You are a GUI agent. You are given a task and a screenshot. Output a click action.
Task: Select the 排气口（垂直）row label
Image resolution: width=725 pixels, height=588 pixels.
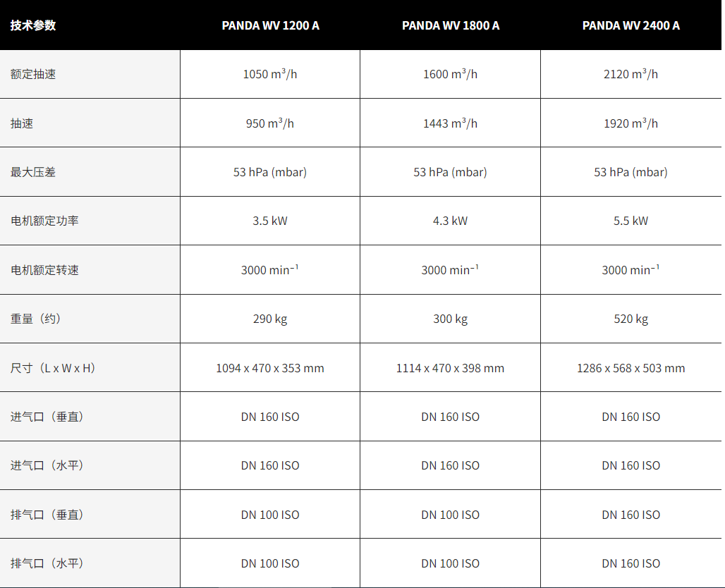point(90,515)
